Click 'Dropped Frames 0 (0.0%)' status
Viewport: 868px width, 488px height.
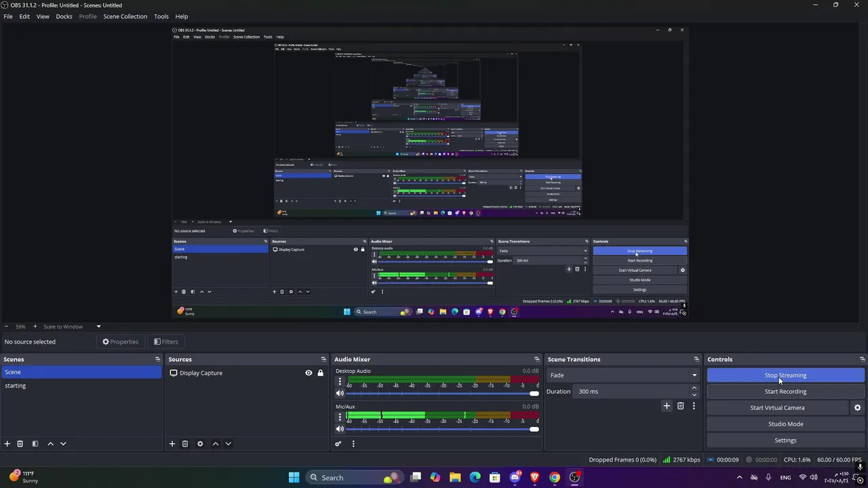(x=623, y=460)
